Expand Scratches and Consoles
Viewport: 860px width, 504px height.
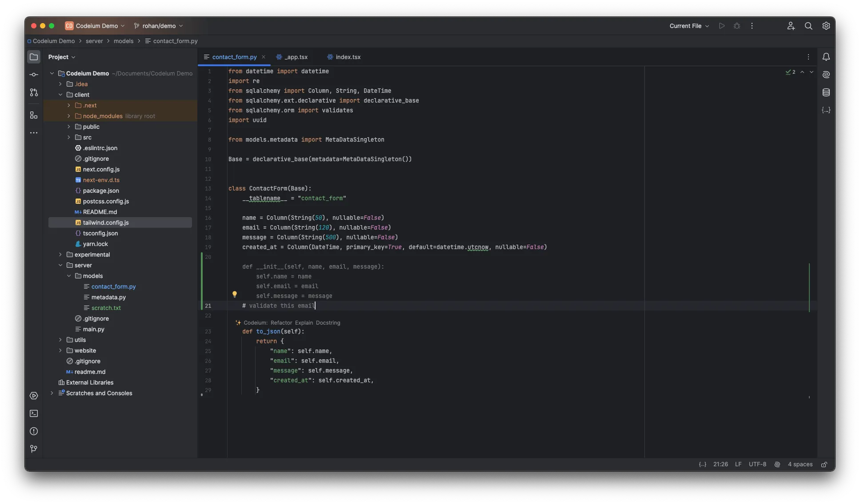52,393
